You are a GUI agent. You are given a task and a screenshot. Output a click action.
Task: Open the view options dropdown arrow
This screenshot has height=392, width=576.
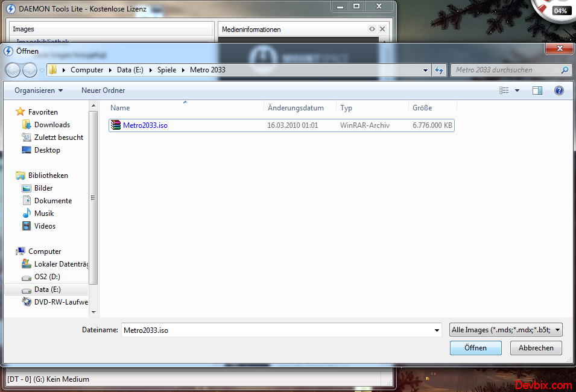click(x=517, y=90)
